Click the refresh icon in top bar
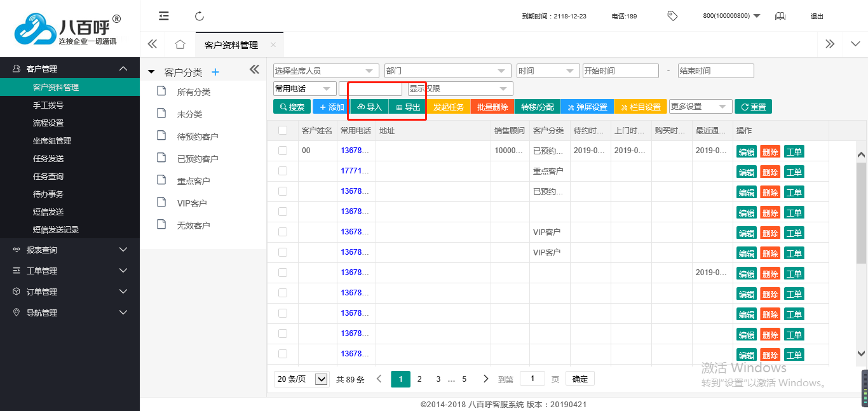This screenshot has height=411, width=868. (200, 16)
